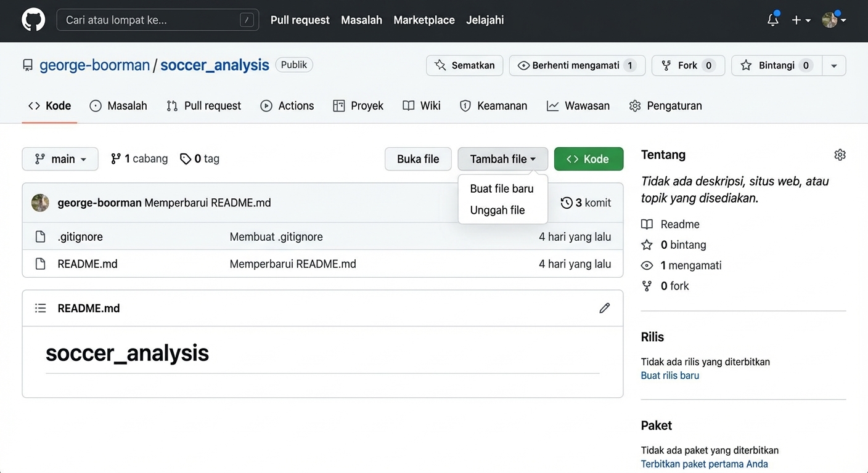The image size is (868, 473).
Task: Switch to the Kode tab
Action: pos(49,106)
